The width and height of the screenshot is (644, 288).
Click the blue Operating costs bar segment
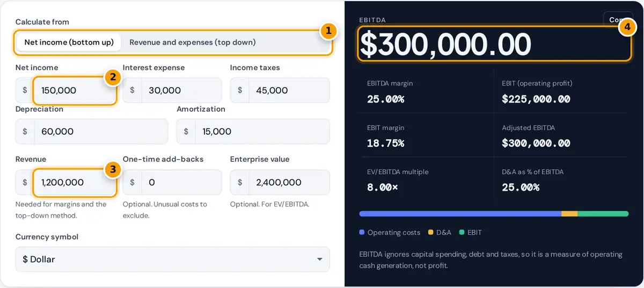coord(460,214)
